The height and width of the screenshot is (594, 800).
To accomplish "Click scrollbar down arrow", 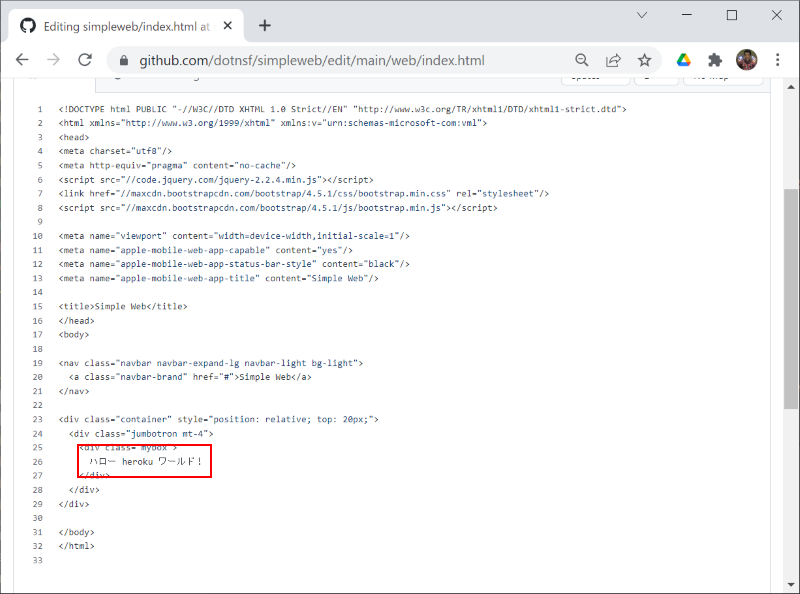I will [x=790, y=585].
